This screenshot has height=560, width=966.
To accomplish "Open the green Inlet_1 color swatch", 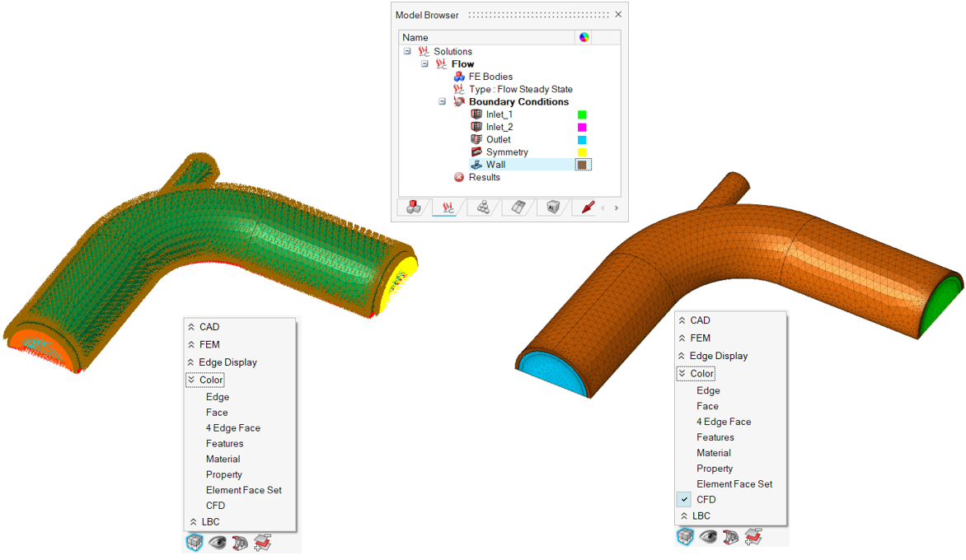I will point(582,114).
